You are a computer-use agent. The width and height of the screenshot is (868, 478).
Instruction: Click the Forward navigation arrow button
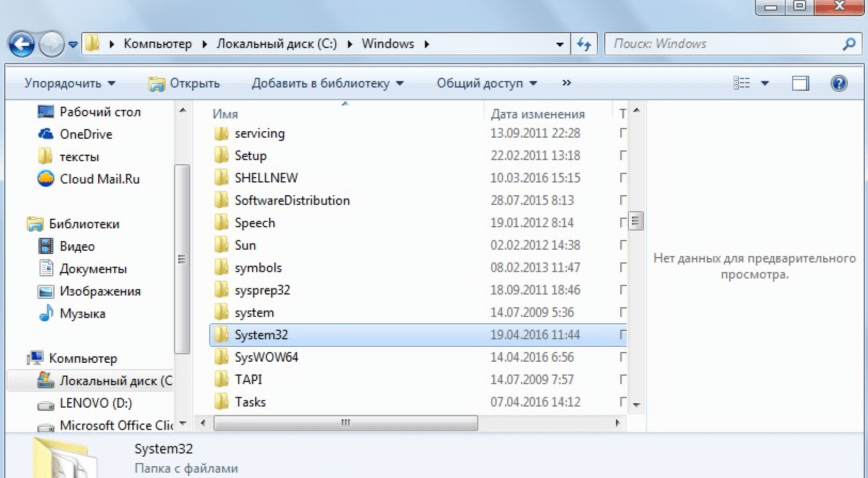[x=51, y=44]
